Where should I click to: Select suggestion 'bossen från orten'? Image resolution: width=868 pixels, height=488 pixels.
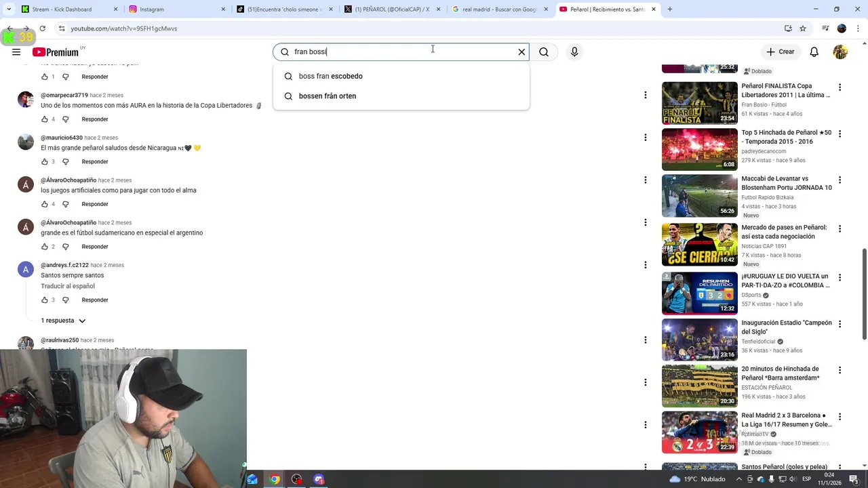click(401, 96)
